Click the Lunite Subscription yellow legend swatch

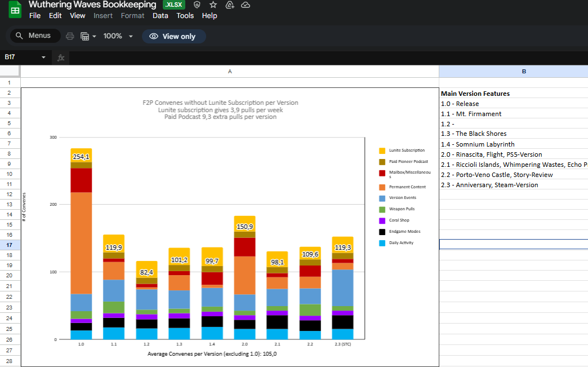pyautogui.click(x=382, y=151)
